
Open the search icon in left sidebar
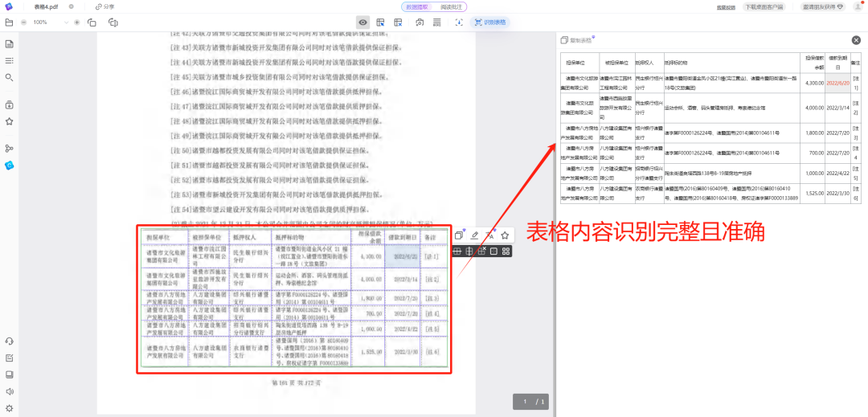pos(9,77)
